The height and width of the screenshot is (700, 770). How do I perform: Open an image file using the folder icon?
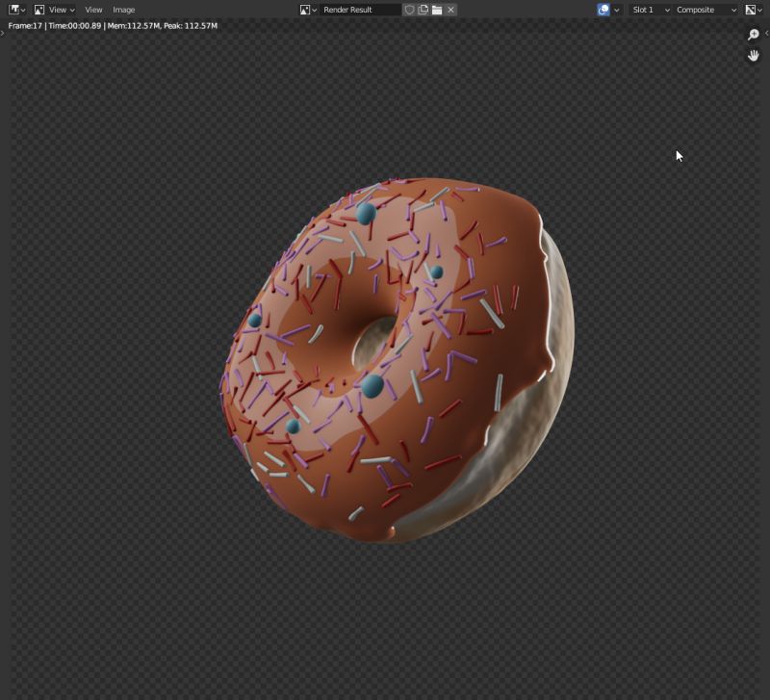point(436,10)
